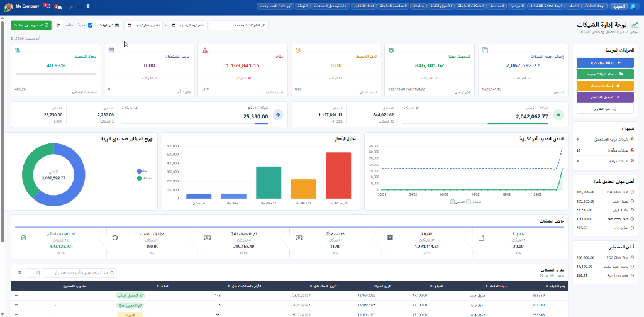Click Administrator in top collectors list
This screenshot has height=317, width=644.
[x=618, y=275]
